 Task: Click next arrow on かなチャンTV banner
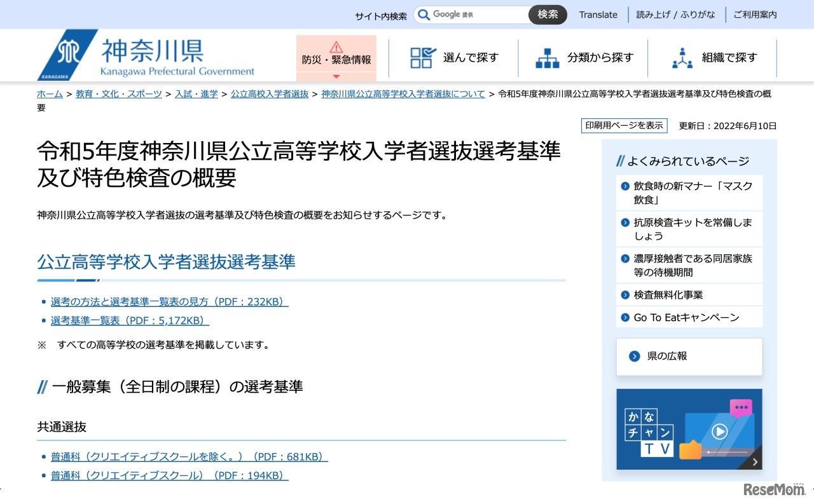coord(755,462)
